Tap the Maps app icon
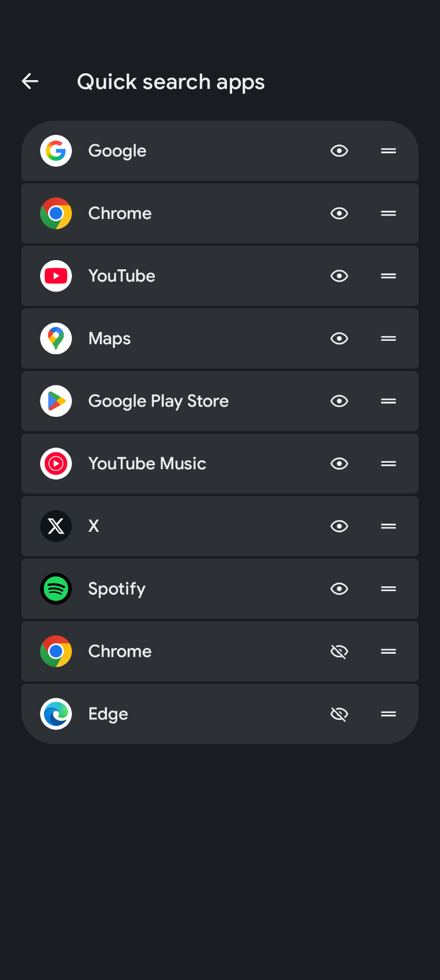 tap(56, 338)
